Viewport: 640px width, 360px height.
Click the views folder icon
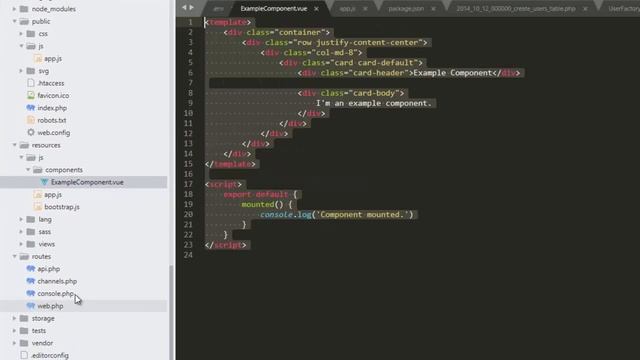pyautogui.click(x=31, y=244)
